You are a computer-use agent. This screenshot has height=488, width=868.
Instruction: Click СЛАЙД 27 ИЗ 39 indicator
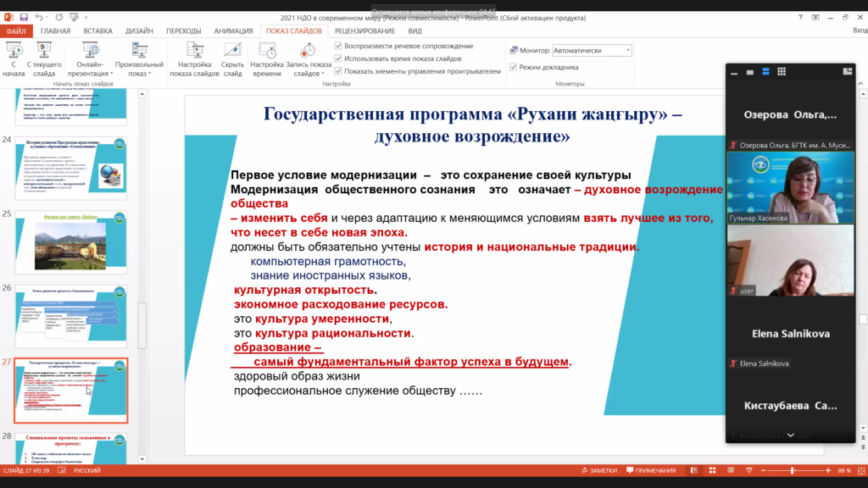[26, 470]
